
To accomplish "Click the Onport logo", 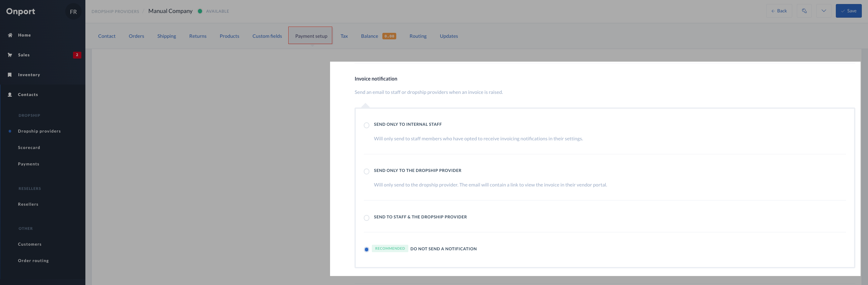I will coord(20,11).
